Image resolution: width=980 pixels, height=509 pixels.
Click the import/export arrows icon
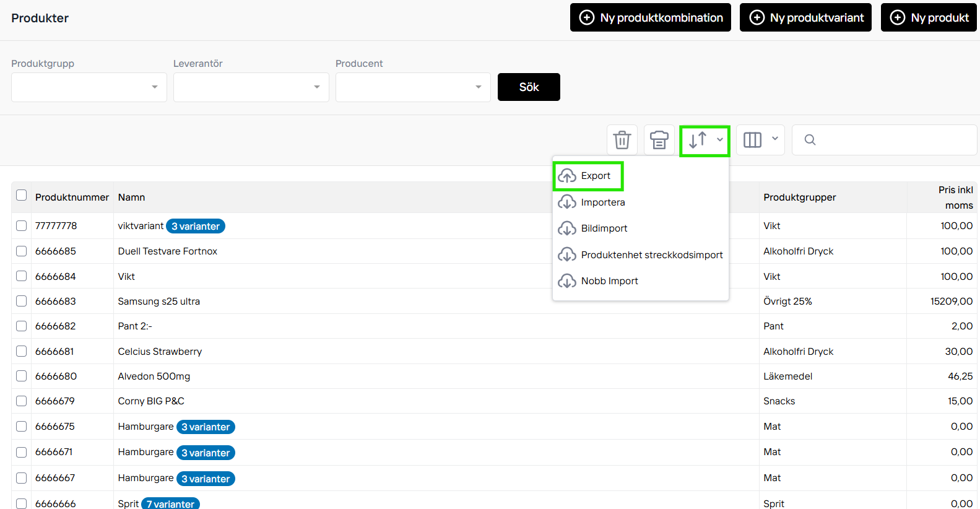tap(698, 140)
